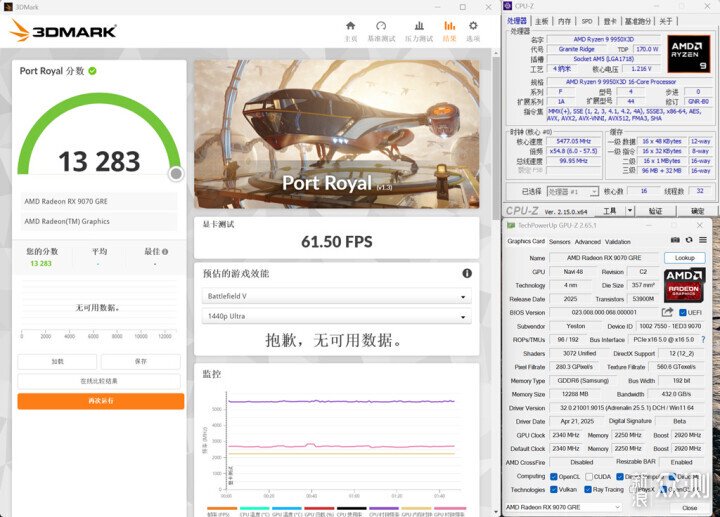Click the GPU-Z refresh icon
720x517 pixels.
click(689, 240)
